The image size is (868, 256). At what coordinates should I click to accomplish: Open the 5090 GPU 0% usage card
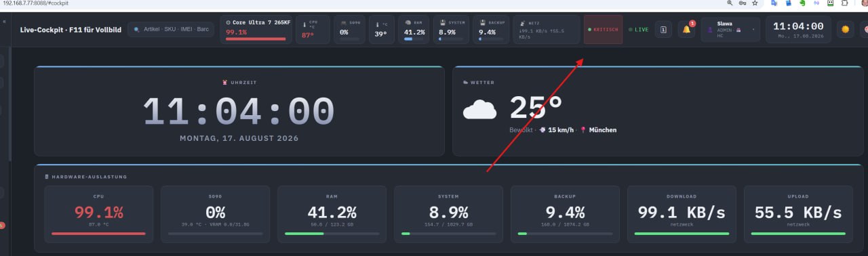coord(215,214)
